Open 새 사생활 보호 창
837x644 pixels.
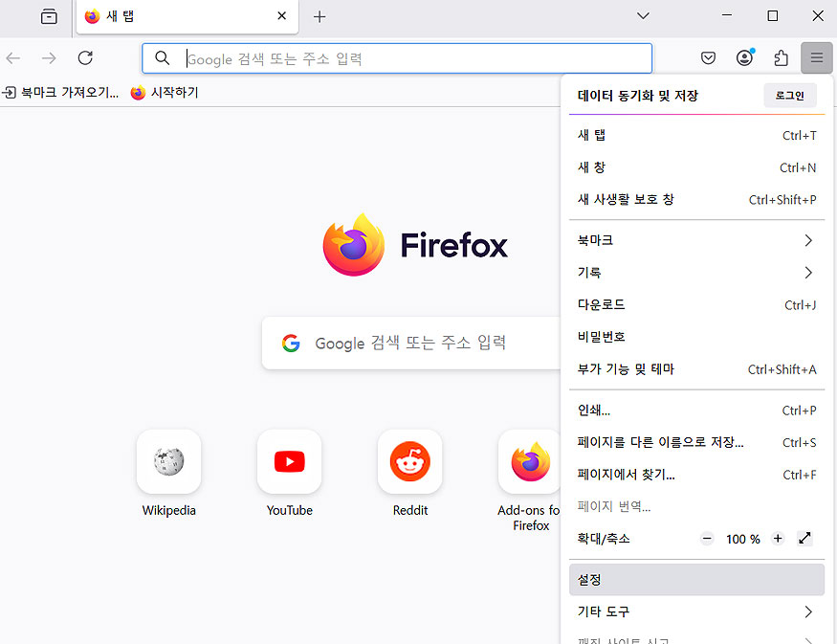tap(696, 199)
